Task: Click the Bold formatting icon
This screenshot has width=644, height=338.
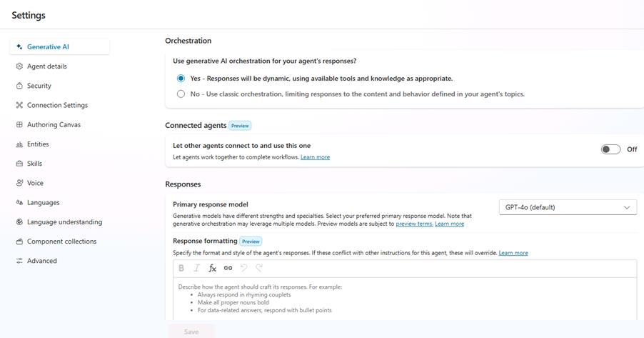Action: point(181,268)
